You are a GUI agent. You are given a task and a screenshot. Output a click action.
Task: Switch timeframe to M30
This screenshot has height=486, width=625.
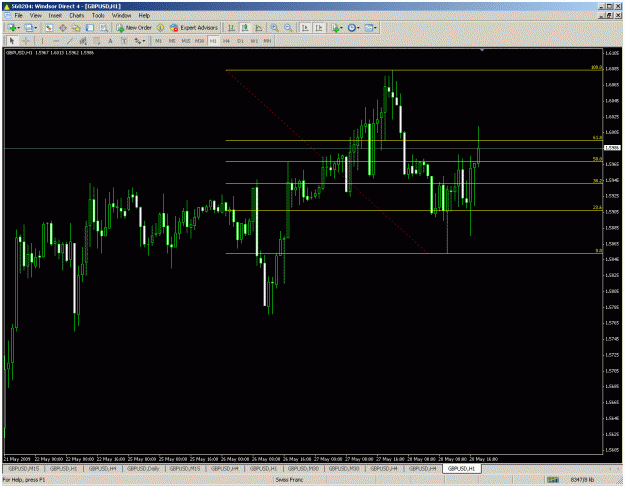pyautogui.click(x=199, y=41)
